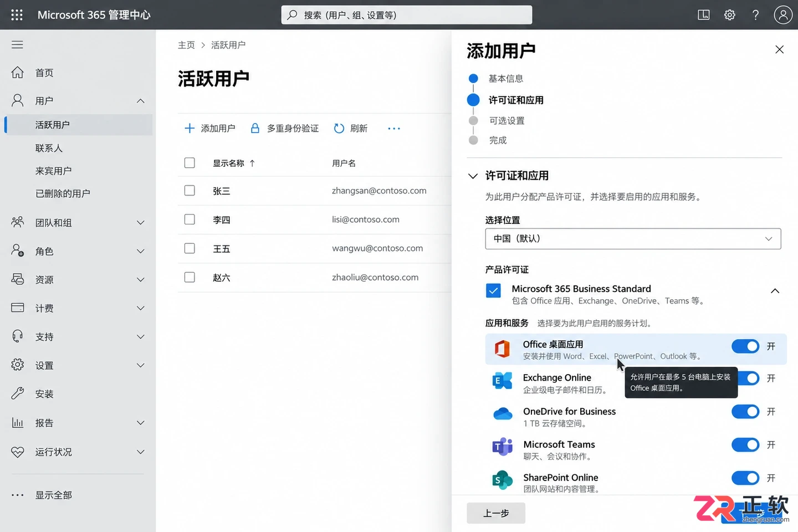Image resolution: width=798 pixels, height=532 pixels.
Task: Click the 计费 card icon
Action: pyautogui.click(x=18, y=308)
